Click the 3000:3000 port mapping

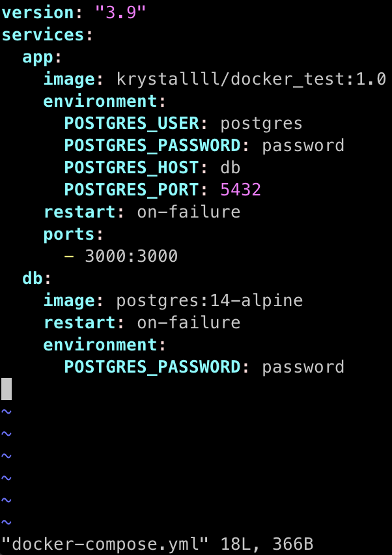[132, 256]
